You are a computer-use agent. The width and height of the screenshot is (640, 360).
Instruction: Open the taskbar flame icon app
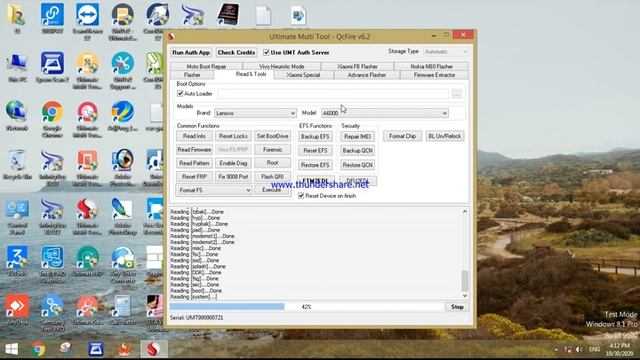point(124,349)
